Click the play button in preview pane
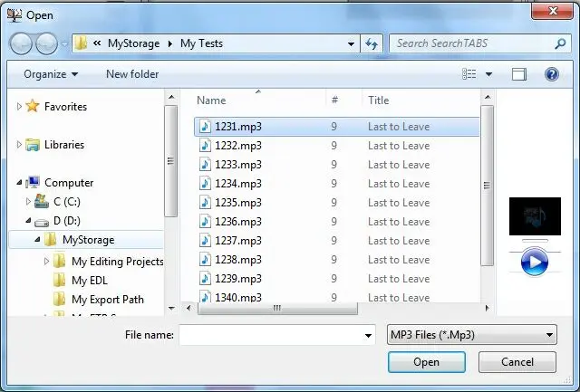 (x=534, y=263)
